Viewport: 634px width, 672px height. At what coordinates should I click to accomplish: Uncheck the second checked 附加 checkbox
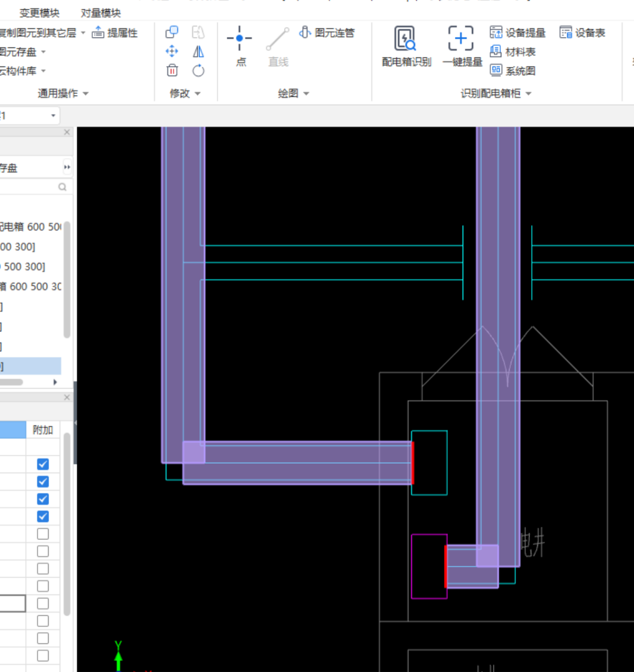pyautogui.click(x=43, y=482)
